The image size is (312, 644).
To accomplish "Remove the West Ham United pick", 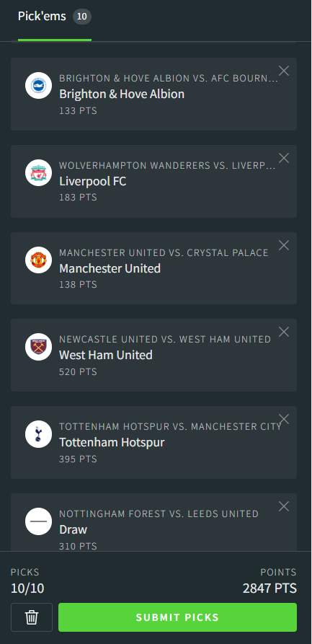I will tap(284, 332).
